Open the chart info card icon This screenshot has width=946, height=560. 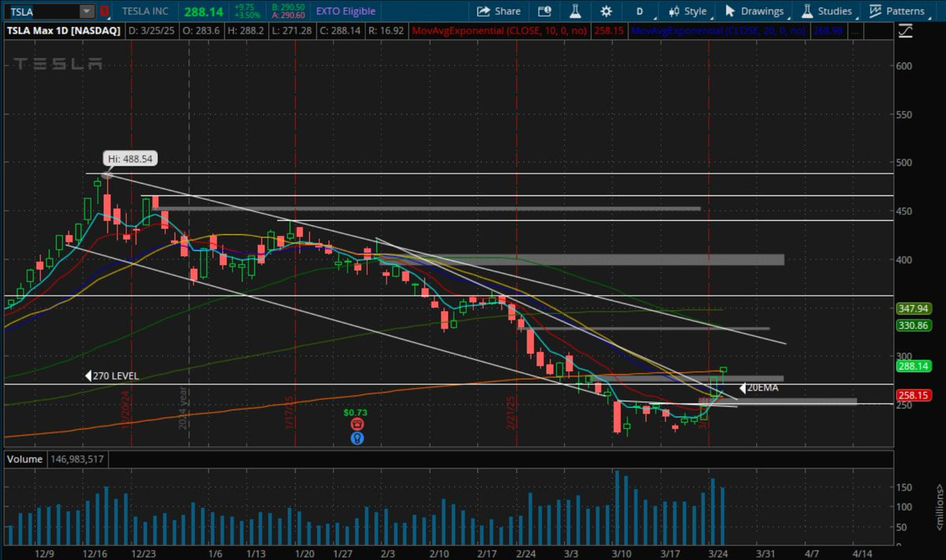[544, 11]
